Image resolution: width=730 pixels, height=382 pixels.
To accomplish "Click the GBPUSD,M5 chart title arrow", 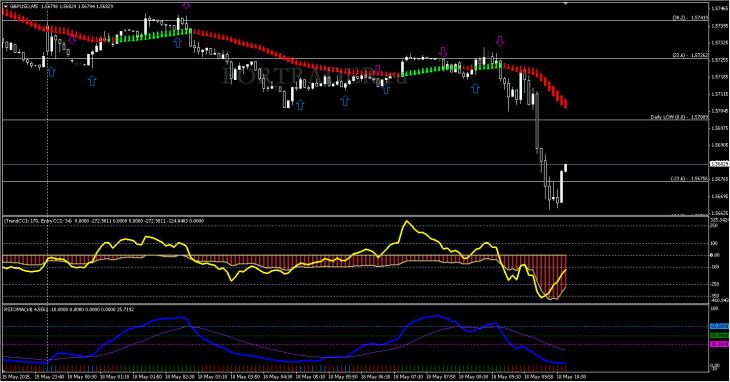I will (x=5, y=7).
